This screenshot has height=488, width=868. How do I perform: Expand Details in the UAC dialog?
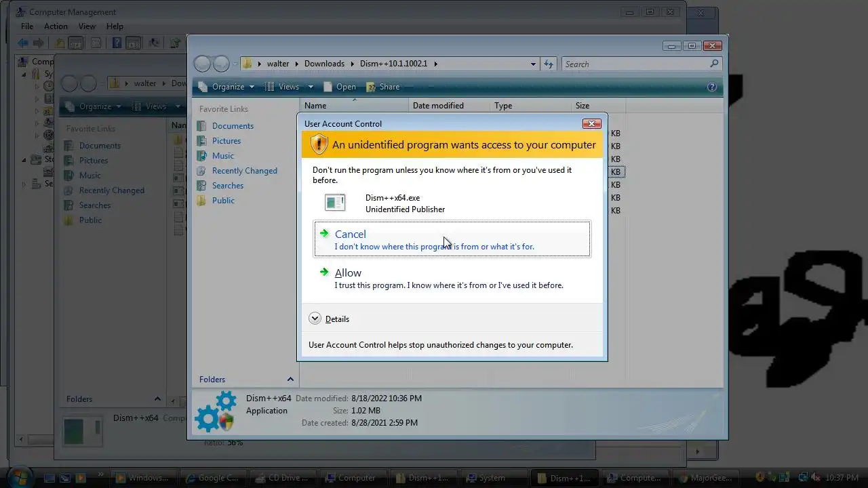click(329, 319)
